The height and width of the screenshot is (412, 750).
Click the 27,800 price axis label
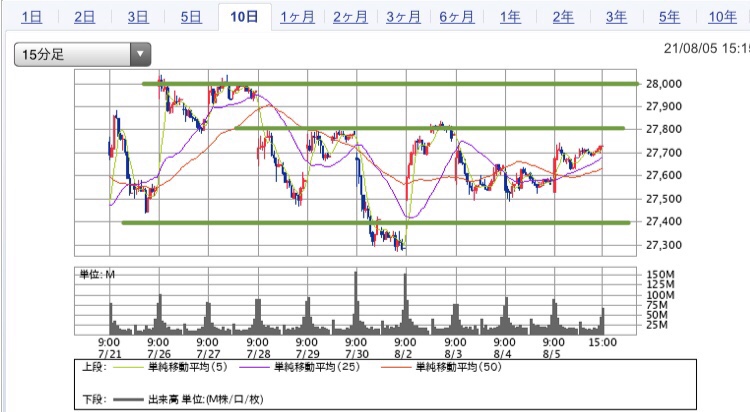[663, 129]
